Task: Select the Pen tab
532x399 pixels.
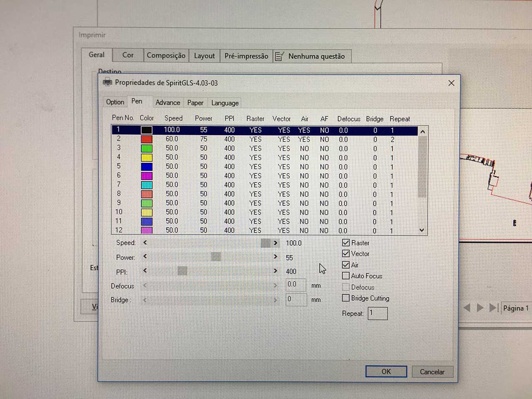Action: coord(137,101)
